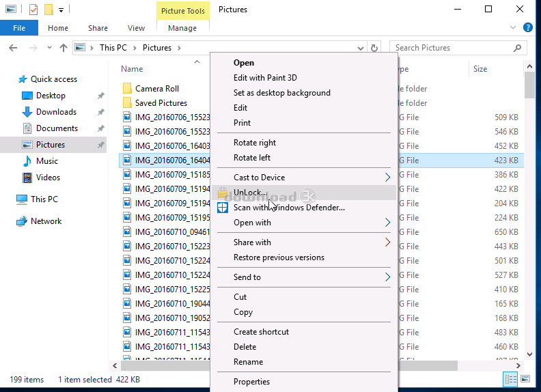
Task: Open Desktop in the navigation pane
Action: [51, 95]
